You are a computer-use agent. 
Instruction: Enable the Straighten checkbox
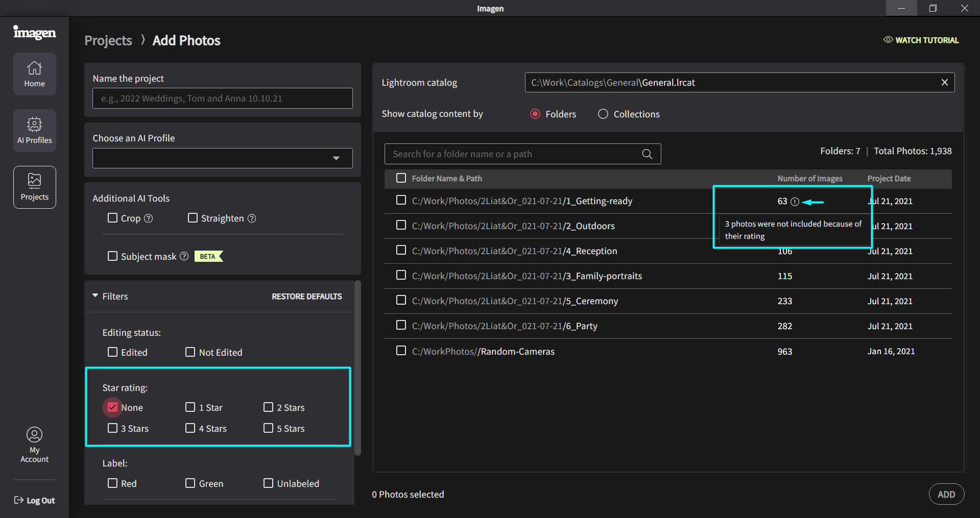193,218
